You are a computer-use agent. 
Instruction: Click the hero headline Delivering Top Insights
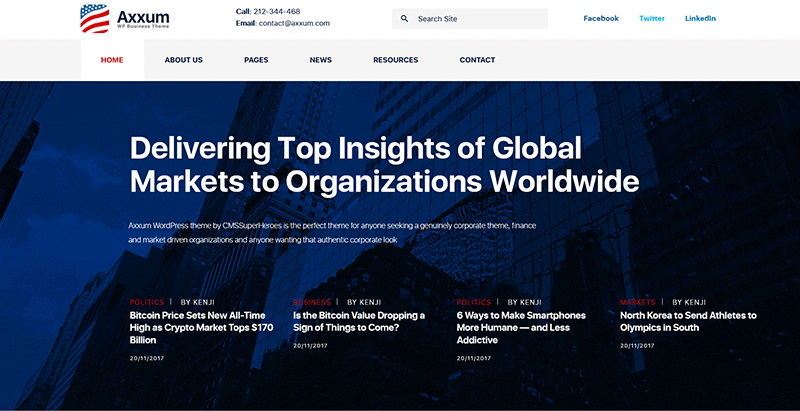pyautogui.click(x=385, y=165)
